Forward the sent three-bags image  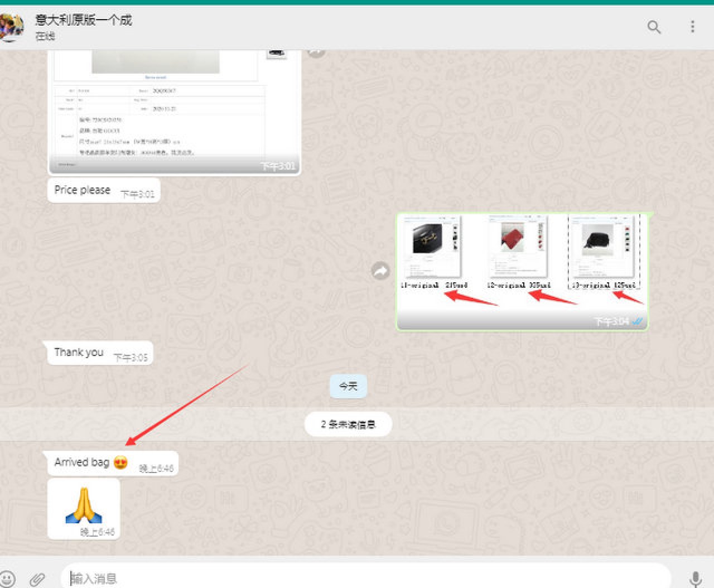click(380, 271)
